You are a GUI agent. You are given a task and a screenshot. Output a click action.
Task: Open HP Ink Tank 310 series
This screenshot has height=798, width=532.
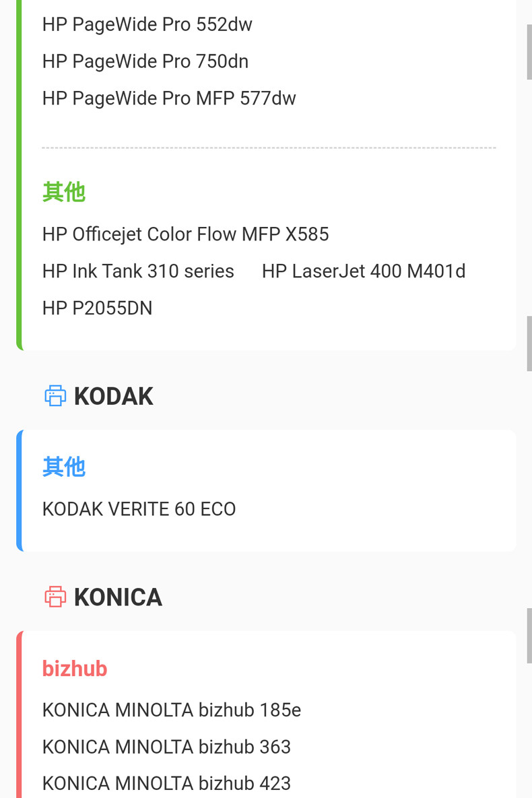point(138,271)
